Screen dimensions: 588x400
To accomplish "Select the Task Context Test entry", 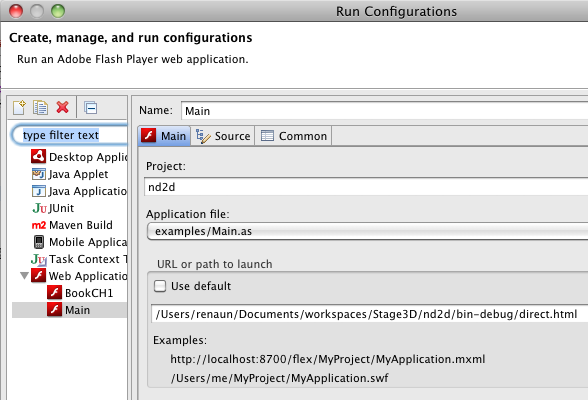I will click(88, 259).
